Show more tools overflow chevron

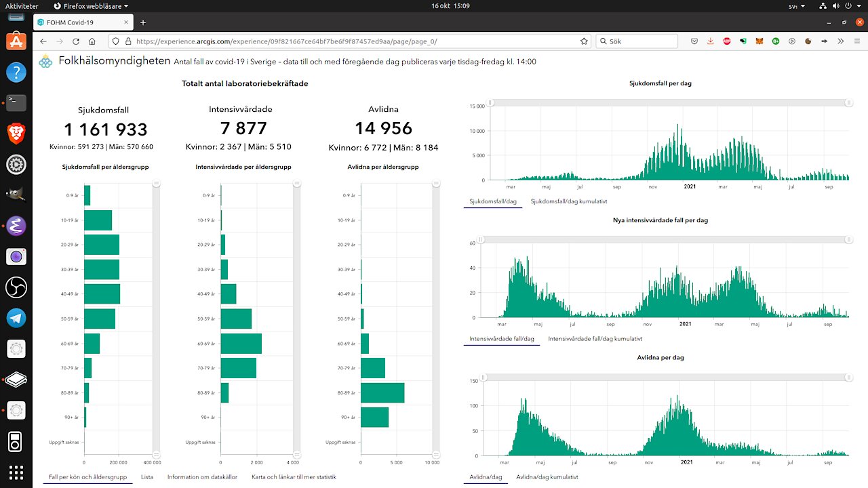(841, 41)
